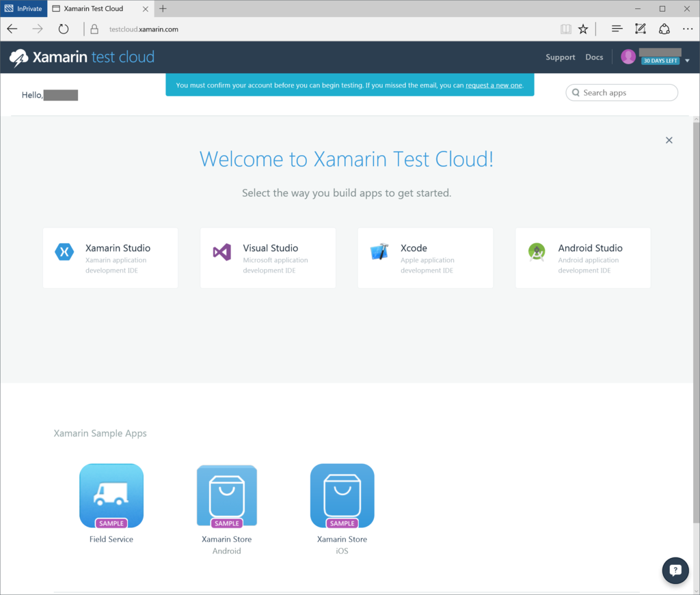Click the address bar URL
The width and height of the screenshot is (700, 595).
(x=144, y=29)
